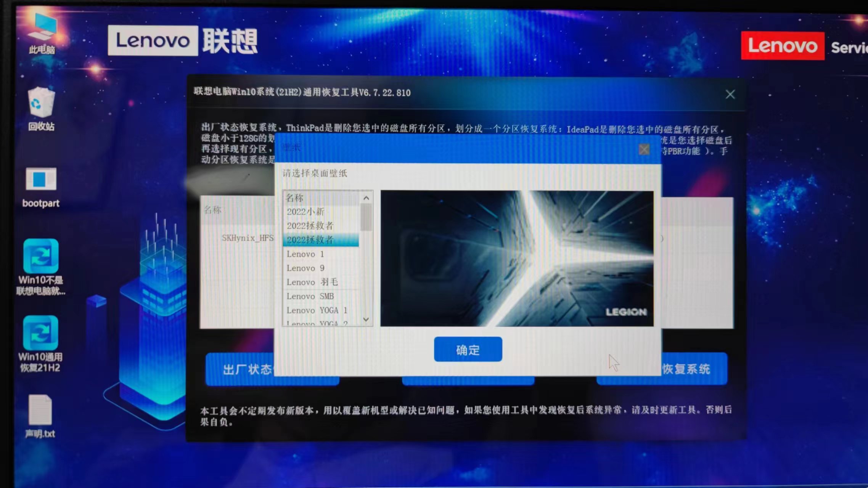Screen dimensions: 868x488
Task: Click the wallpaper list scrollbar thumb
Action: coord(366,217)
